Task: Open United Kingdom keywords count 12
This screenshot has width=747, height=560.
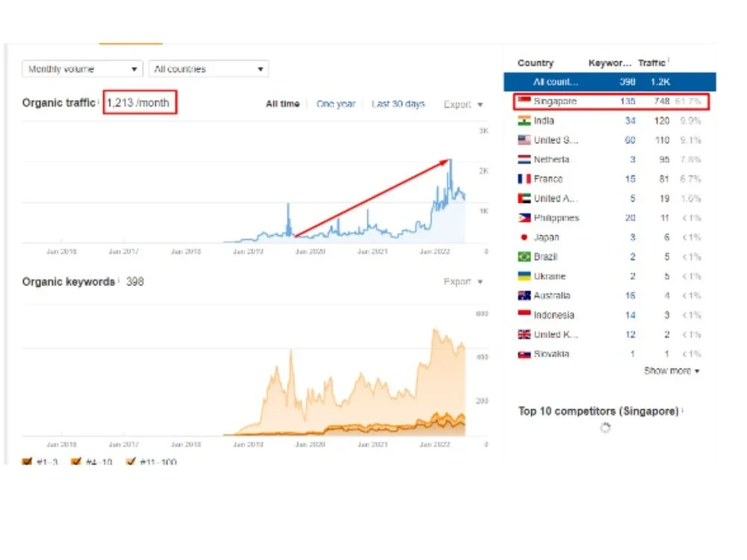Action: click(630, 335)
